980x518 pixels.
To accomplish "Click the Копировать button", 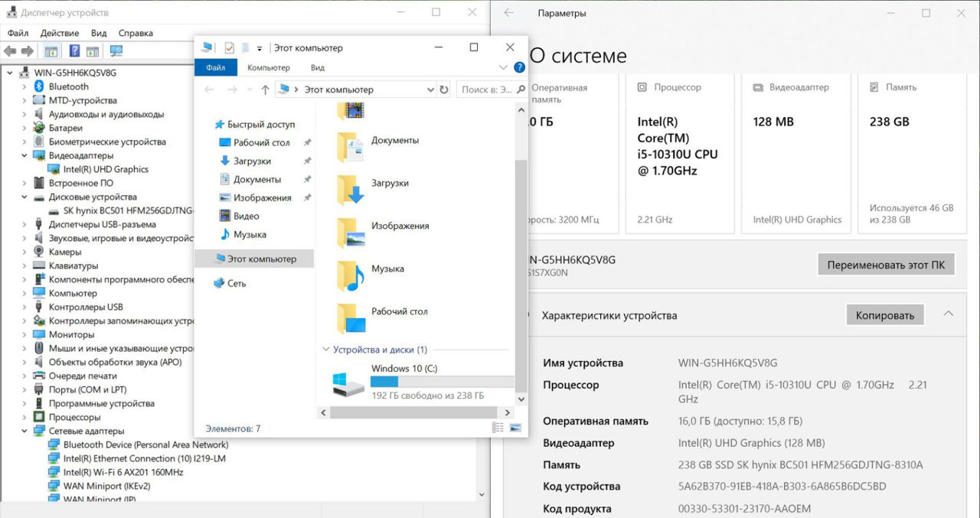I will pyautogui.click(x=884, y=314).
